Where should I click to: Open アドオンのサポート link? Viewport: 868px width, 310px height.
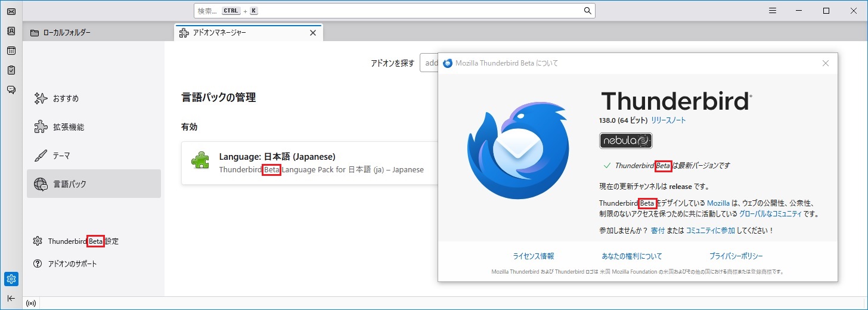[72, 263]
